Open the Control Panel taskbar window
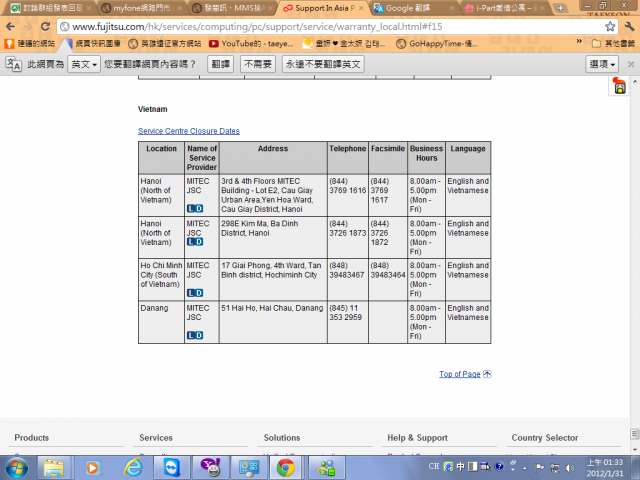640x480 pixels. coord(249,468)
